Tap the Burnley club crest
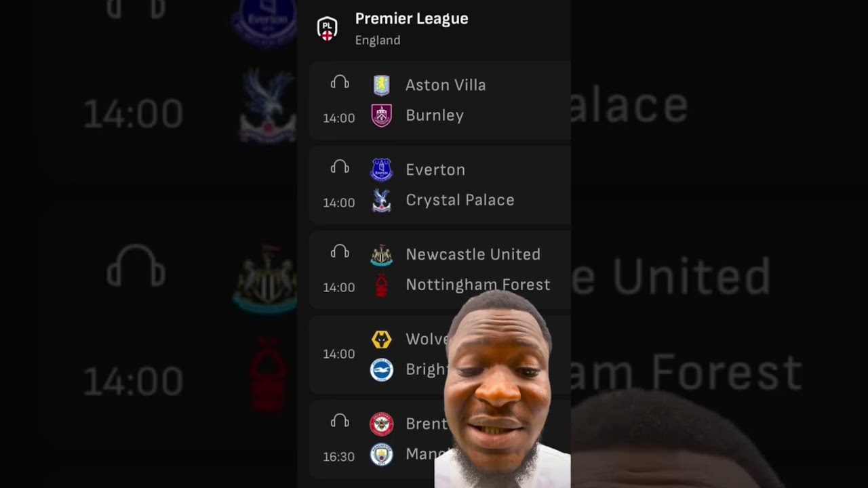Viewport: 868px width, 488px height. [382, 115]
